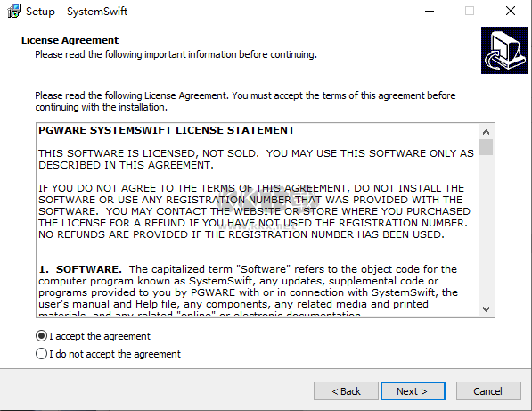Click the setup installer icon in title bar
The width and height of the screenshot is (532, 411).
point(14,12)
